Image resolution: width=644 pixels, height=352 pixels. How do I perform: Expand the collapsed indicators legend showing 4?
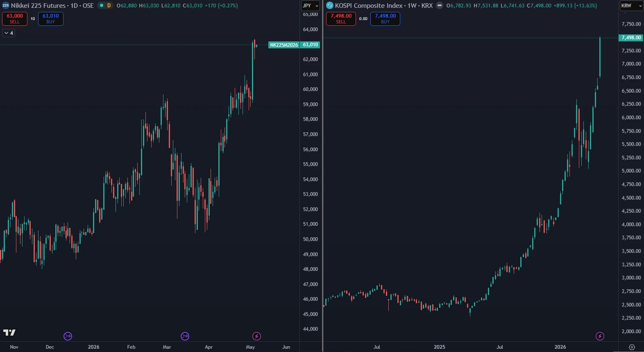pyautogui.click(x=9, y=33)
